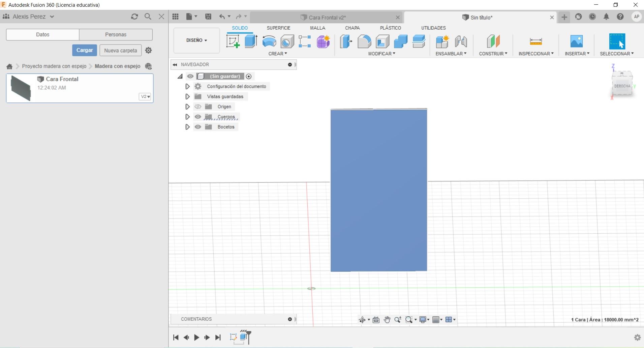Expand Configuración del documento node
Image resolution: width=644 pixels, height=348 pixels.
[x=187, y=86]
